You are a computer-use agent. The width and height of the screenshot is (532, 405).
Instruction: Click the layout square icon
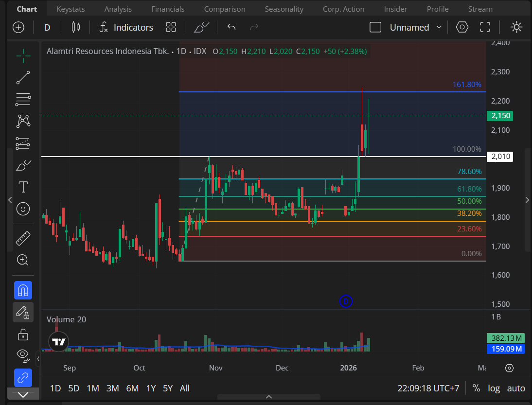pos(375,27)
